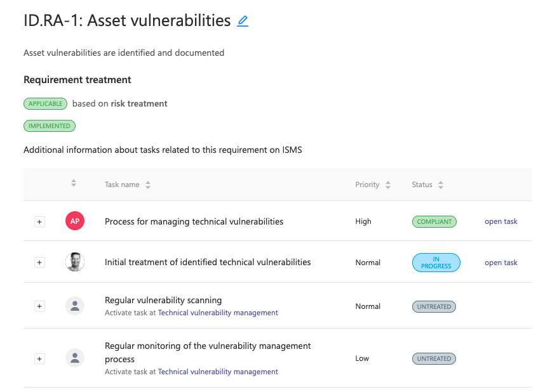Open task for Process for managing vulnerabilities
This screenshot has width=550, height=392.
click(501, 221)
